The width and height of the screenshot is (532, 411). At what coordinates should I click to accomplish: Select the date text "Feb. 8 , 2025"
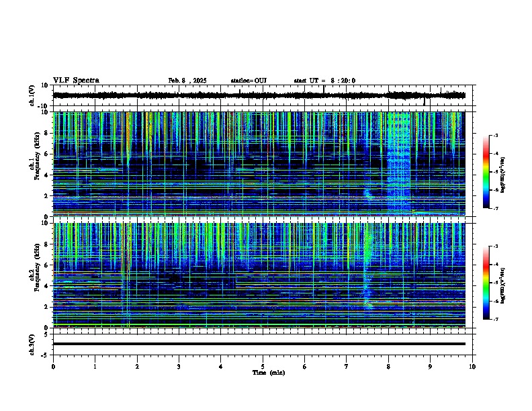click(187, 81)
